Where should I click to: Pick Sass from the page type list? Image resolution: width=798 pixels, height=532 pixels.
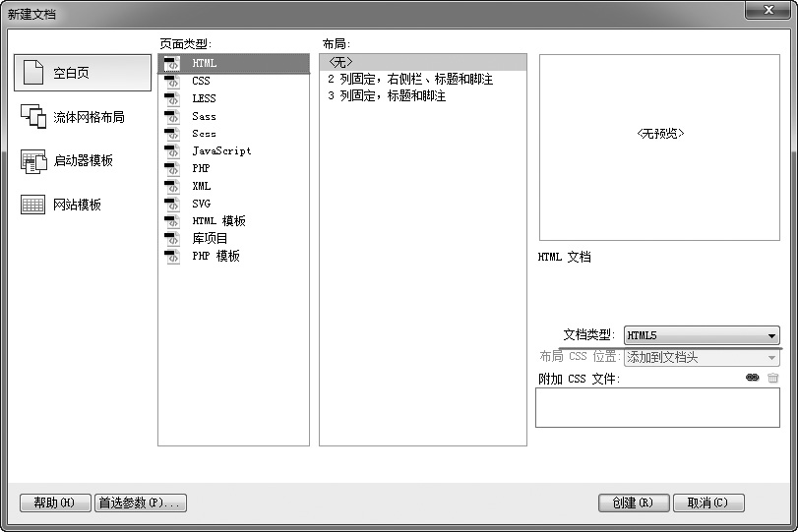pyautogui.click(x=233, y=116)
